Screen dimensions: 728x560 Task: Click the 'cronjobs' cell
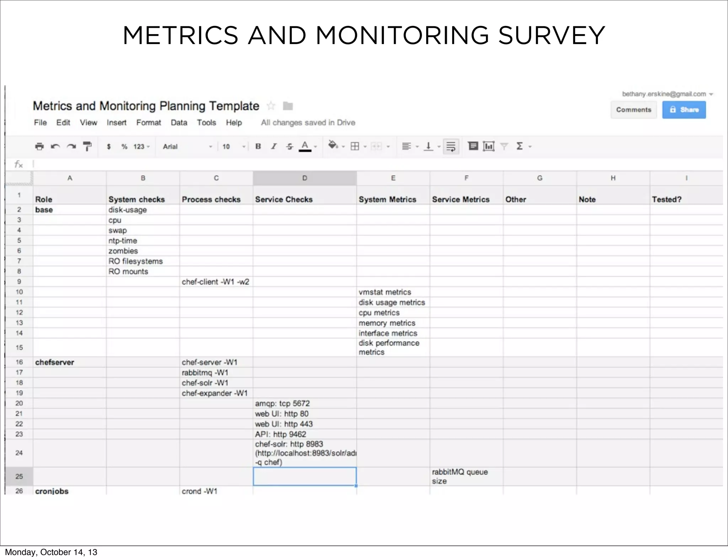click(70, 491)
